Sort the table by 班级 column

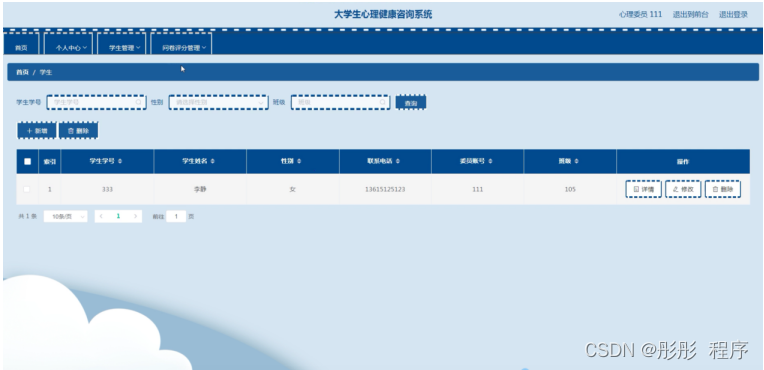point(577,161)
